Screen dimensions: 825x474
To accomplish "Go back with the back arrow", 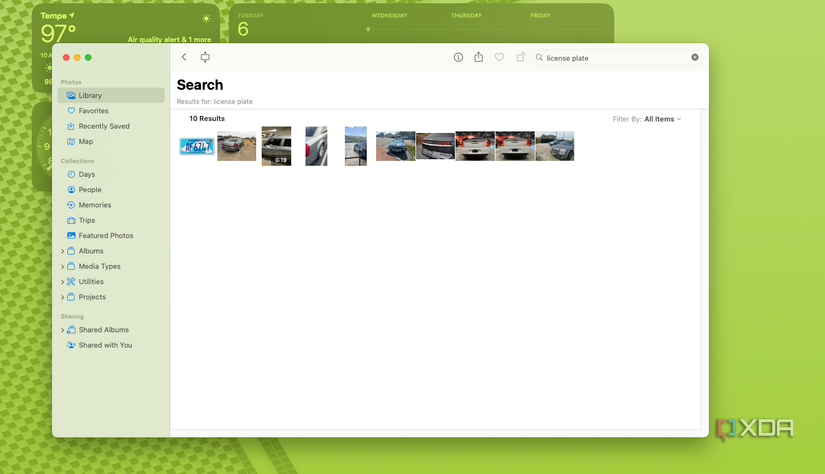I will [x=184, y=57].
